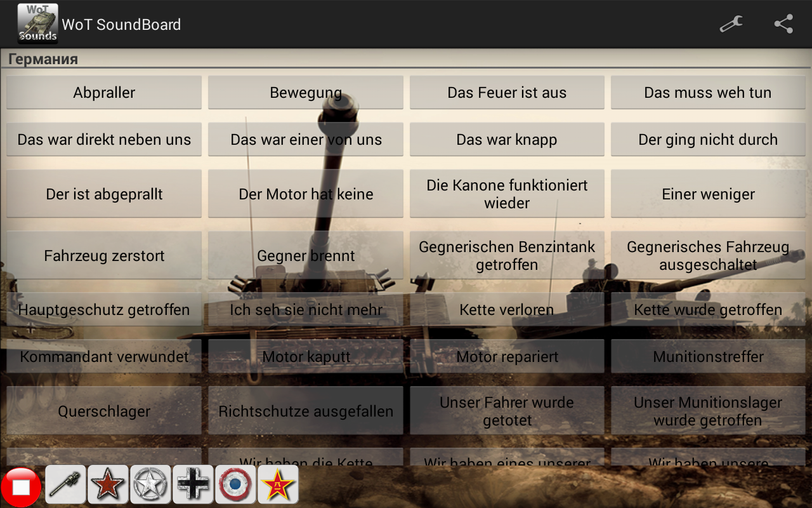The image size is (812, 508).
Task: Play 'Hauptgeschutz getroffen' sound
Action: coord(104,310)
